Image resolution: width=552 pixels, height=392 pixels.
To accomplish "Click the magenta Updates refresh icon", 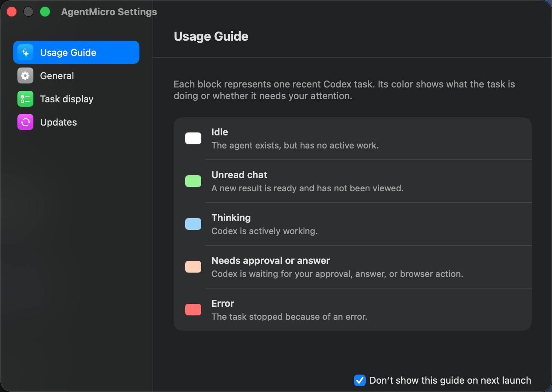I will coord(25,122).
